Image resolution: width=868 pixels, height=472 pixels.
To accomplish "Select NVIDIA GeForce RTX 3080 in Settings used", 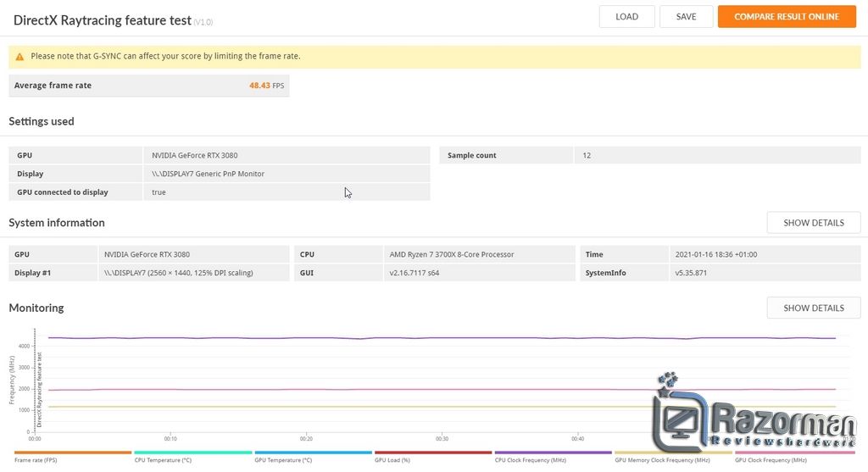I will tap(195, 155).
